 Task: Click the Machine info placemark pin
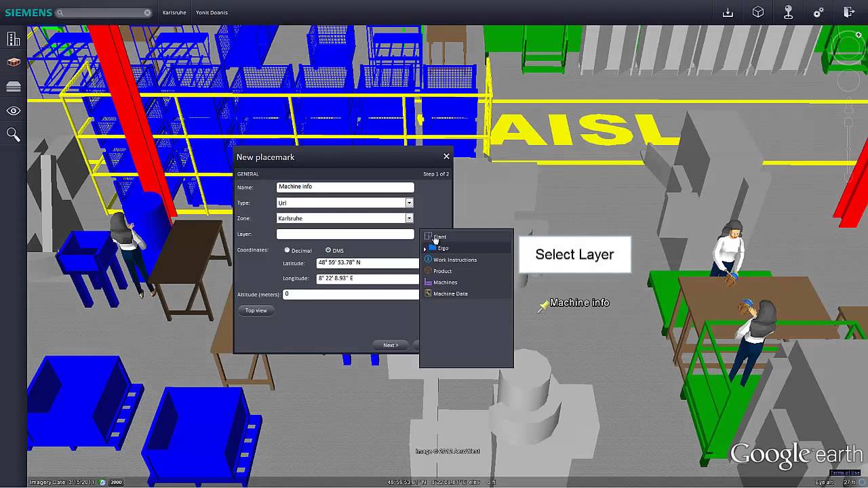click(542, 307)
